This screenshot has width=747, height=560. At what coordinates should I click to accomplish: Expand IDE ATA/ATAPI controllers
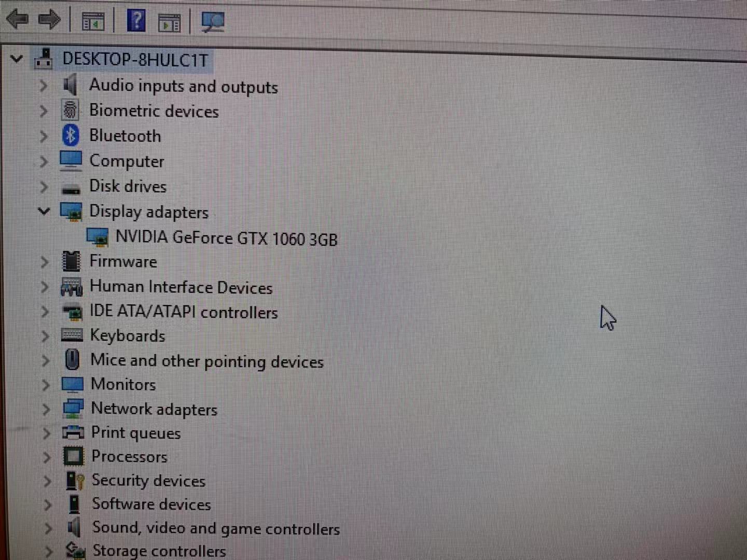click(x=45, y=312)
